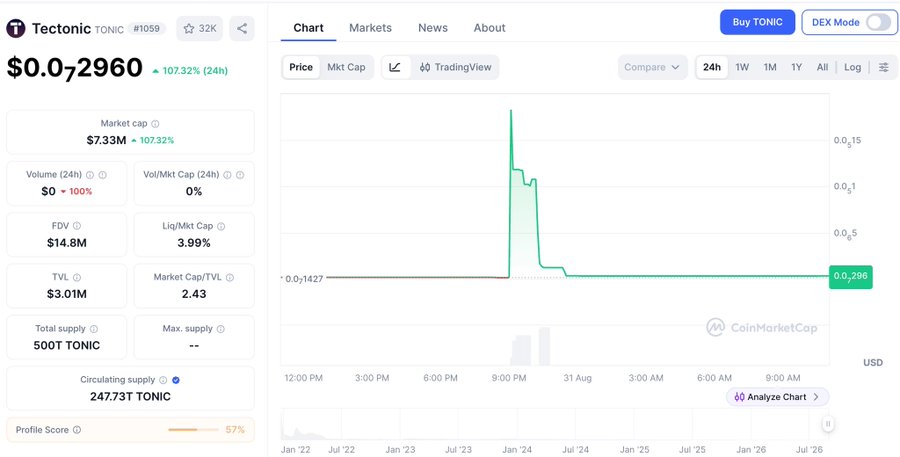Click the volume bars below the chart
The width and height of the screenshot is (900, 457).
click(532, 347)
